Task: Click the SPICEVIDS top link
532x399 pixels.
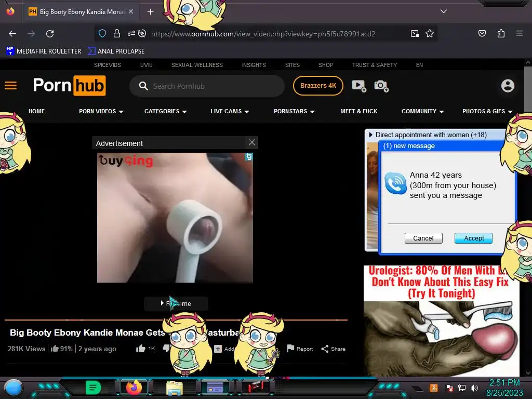Action: pos(108,65)
